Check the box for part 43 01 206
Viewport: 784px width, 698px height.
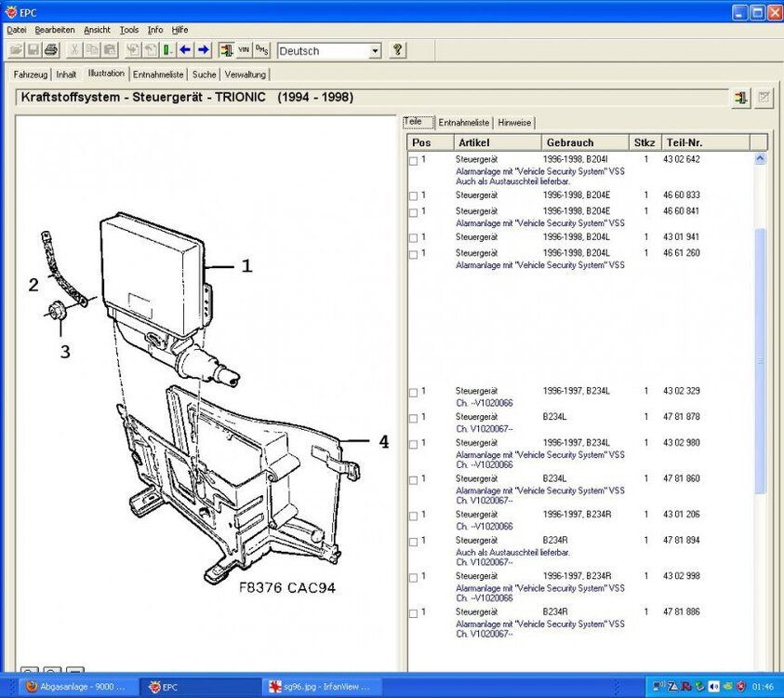coord(413,516)
